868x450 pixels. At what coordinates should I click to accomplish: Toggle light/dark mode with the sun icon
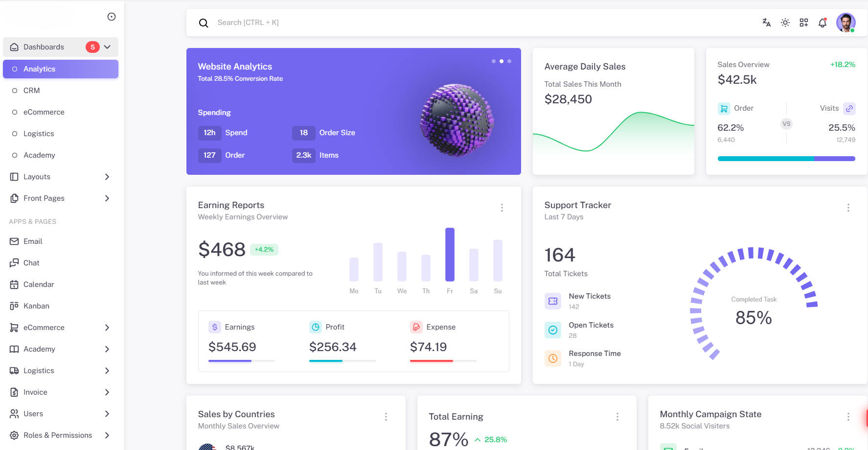coord(785,23)
